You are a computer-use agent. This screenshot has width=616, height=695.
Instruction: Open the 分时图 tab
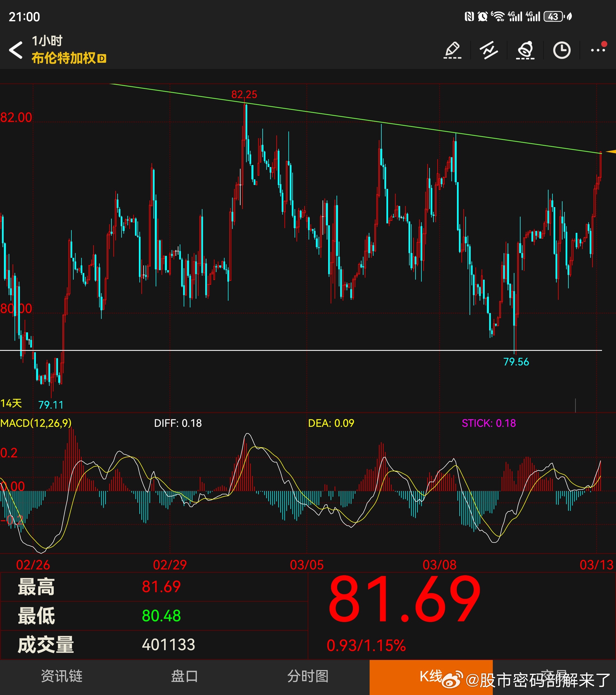coord(308,676)
